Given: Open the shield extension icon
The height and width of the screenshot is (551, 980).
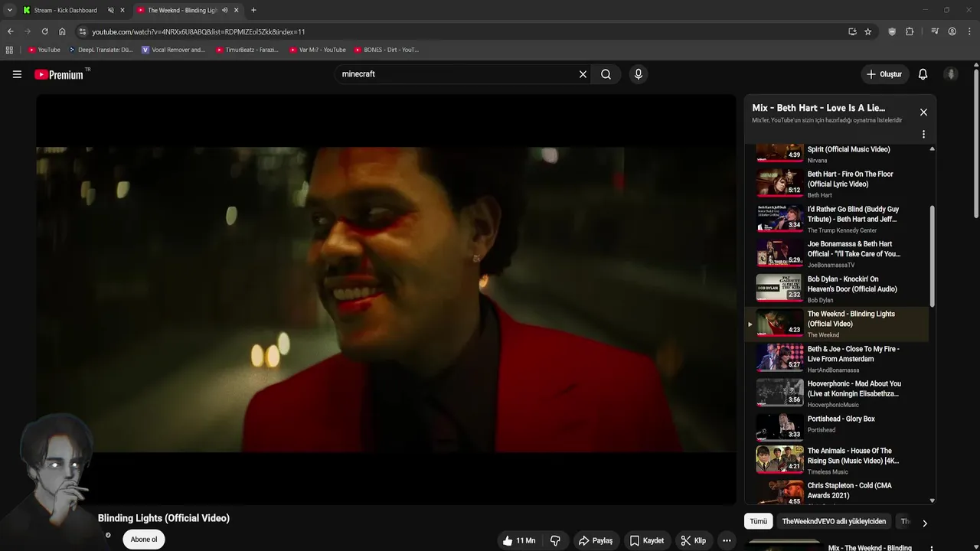Looking at the screenshot, I should pos(892,31).
